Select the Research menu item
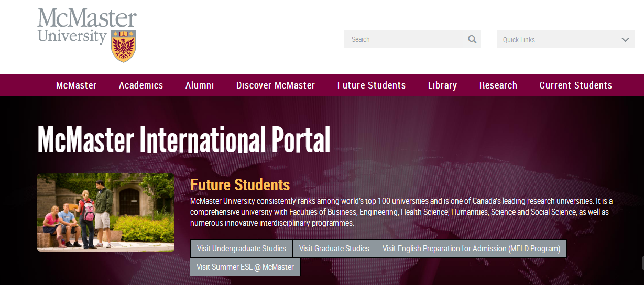The image size is (644, 285). click(x=498, y=85)
